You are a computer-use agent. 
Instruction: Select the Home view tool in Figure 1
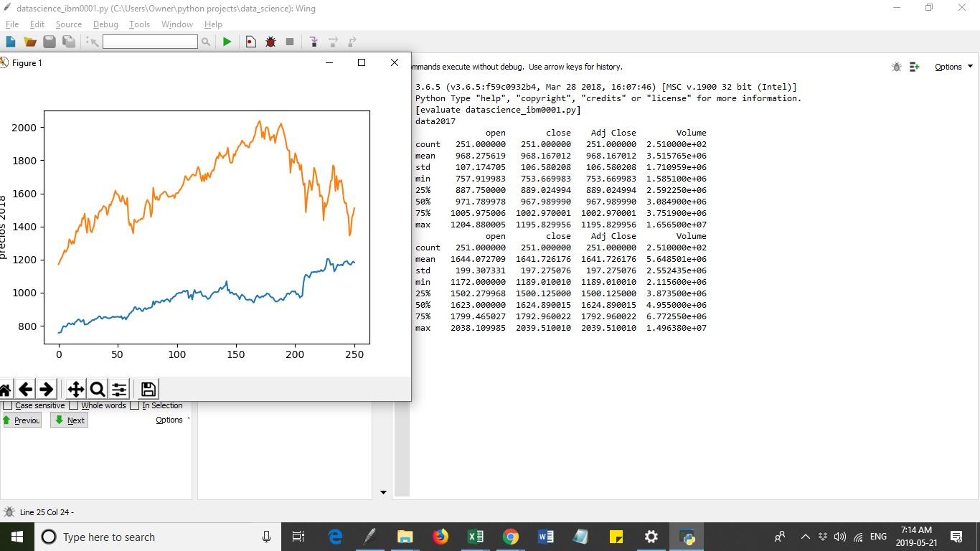click(6, 389)
